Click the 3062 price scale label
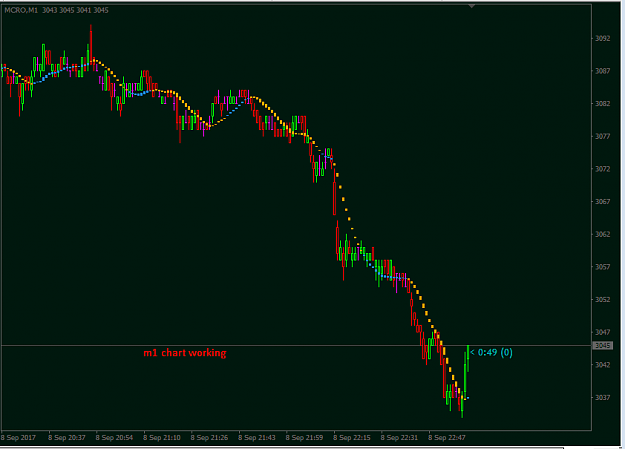 coord(602,234)
